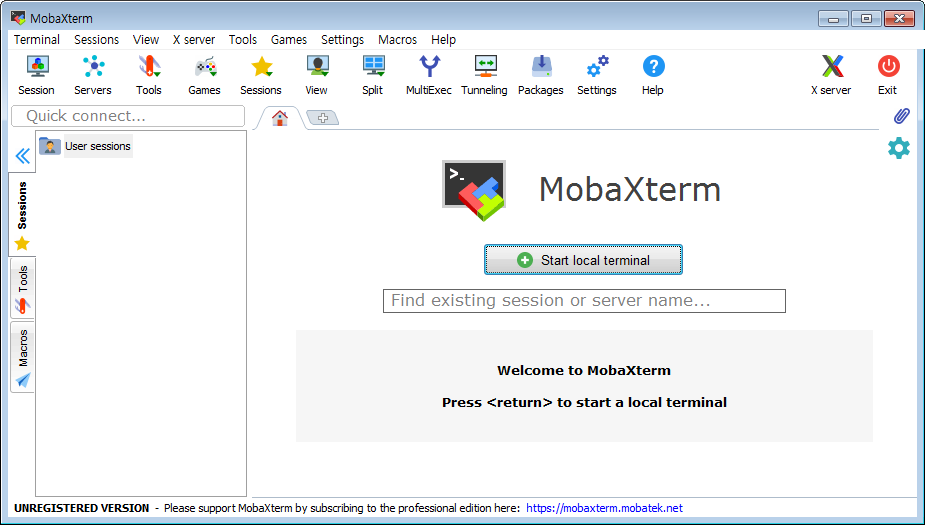The image size is (925, 525).
Task: Click the 'UNREGISTERED VERSION' status text
Action: pos(81,508)
